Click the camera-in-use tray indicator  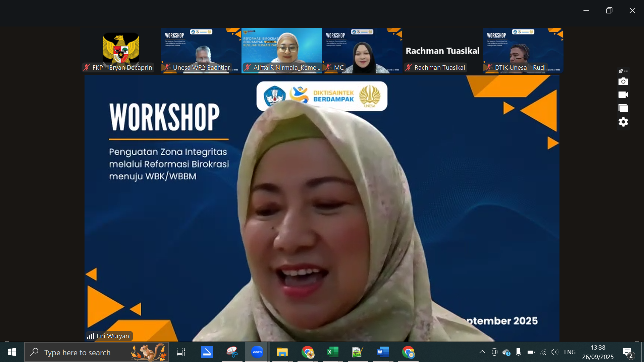tap(494, 352)
